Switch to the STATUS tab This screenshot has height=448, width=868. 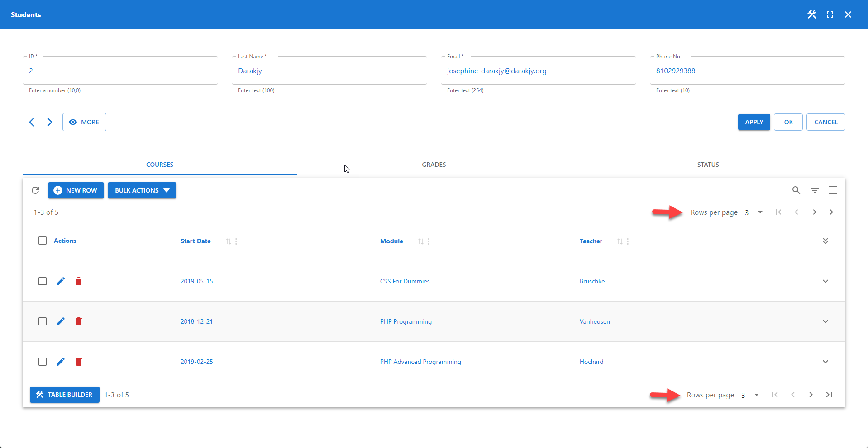(708, 165)
